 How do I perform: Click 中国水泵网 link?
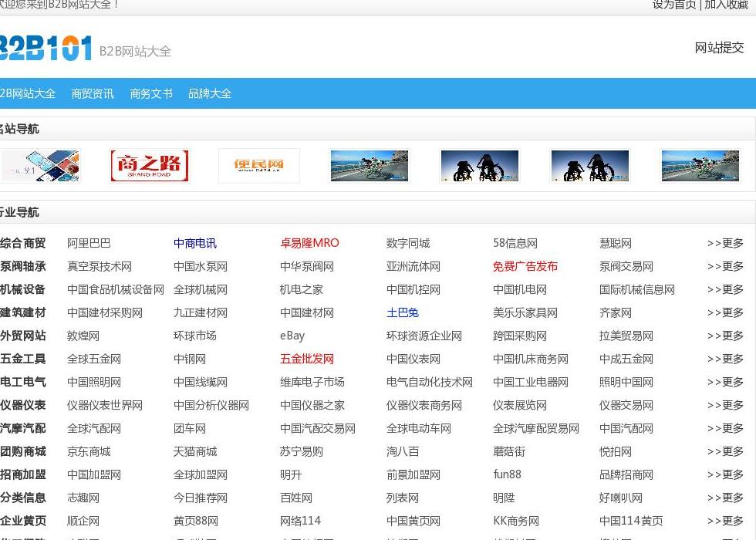coord(201,266)
